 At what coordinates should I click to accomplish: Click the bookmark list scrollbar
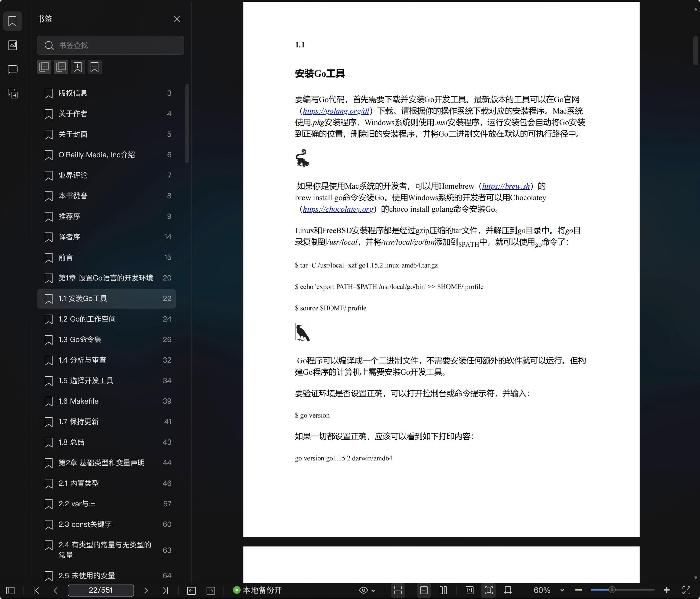(x=187, y=123)
